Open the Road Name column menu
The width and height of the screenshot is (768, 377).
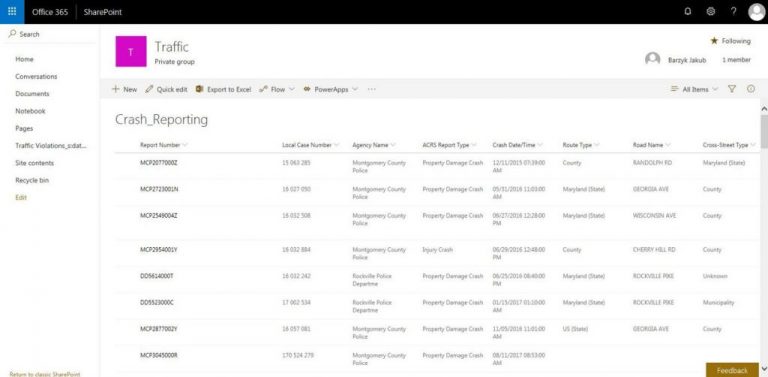(652, 145)
